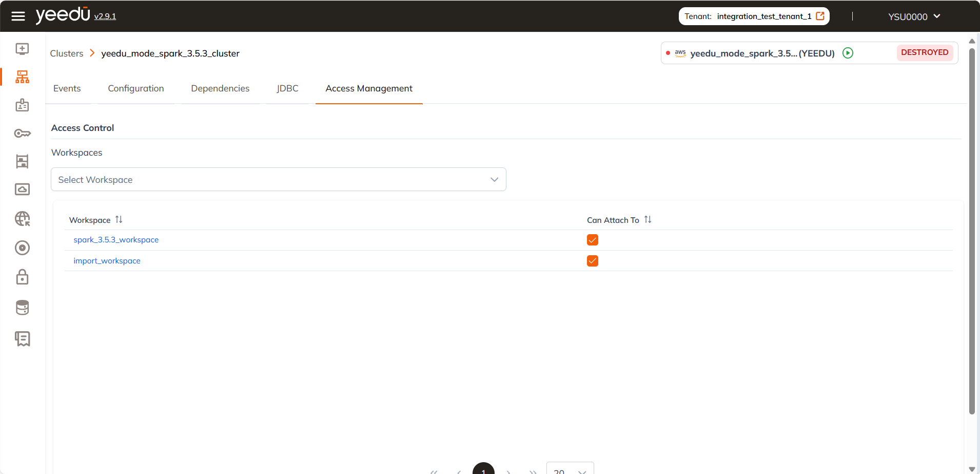Open the page size selector showing 20
This screenshot has height=474, width=980.
(570, 470)
